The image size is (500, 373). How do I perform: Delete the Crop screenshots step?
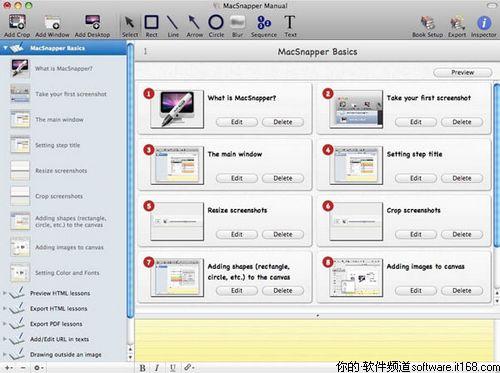[x=462, y=234]
